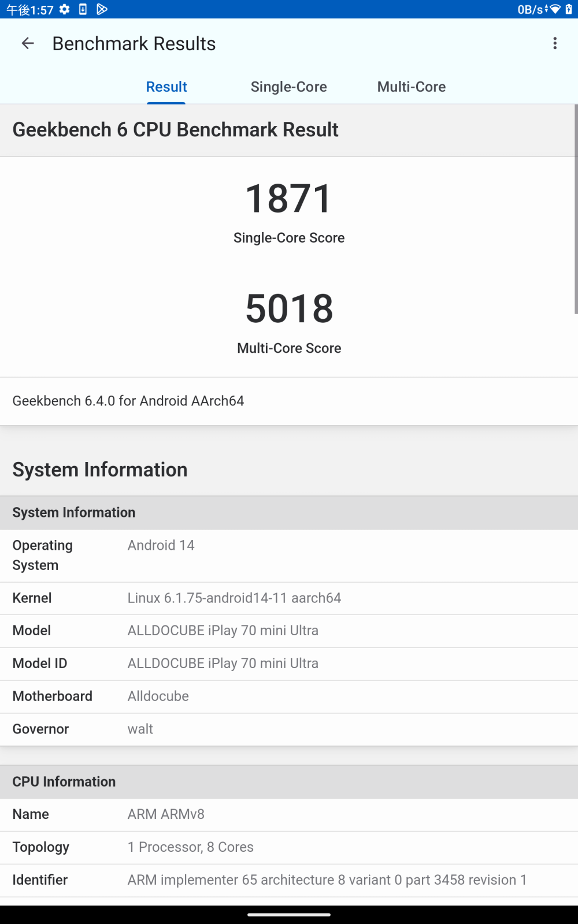Tap the 0B/s network speed indicator
This screenshot has height=924, width=578.
coord(530,9)
